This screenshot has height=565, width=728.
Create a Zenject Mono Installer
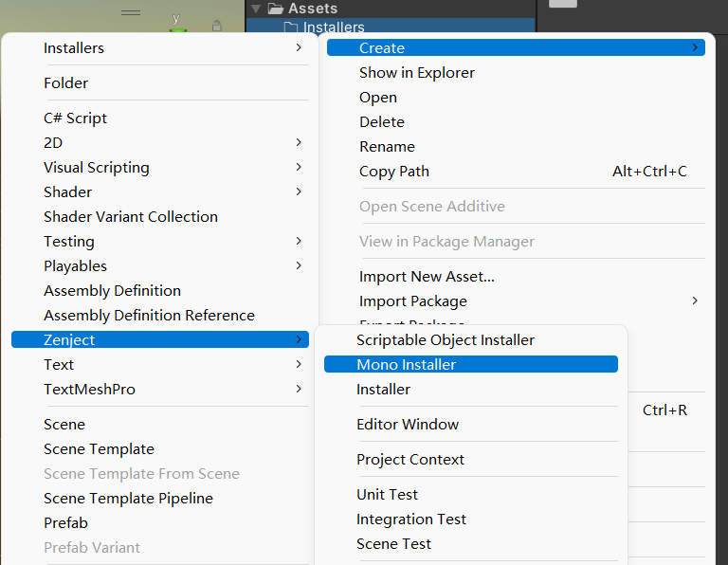pos(471,364)
